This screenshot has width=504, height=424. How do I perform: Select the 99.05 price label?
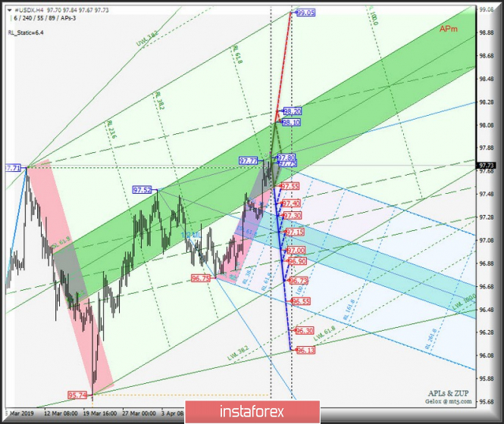pyautogui.click(x=305, y=13)
